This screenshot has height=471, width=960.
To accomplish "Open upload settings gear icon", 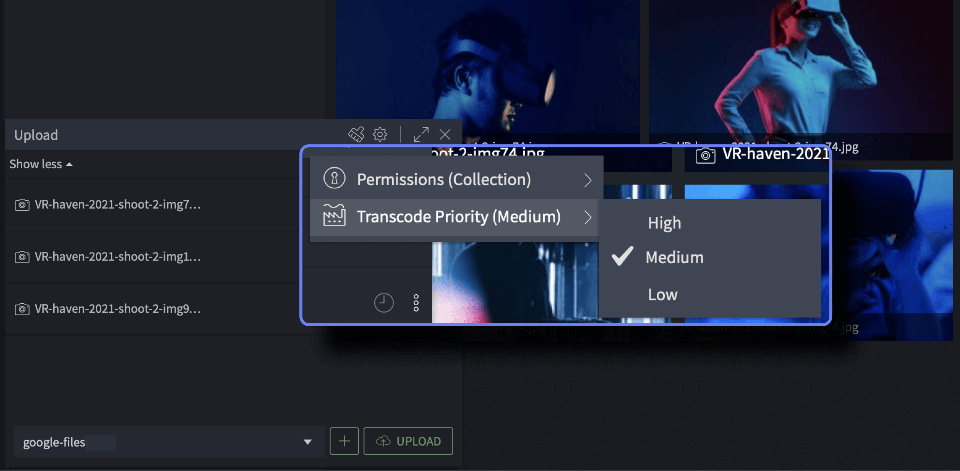I will 380,134.
